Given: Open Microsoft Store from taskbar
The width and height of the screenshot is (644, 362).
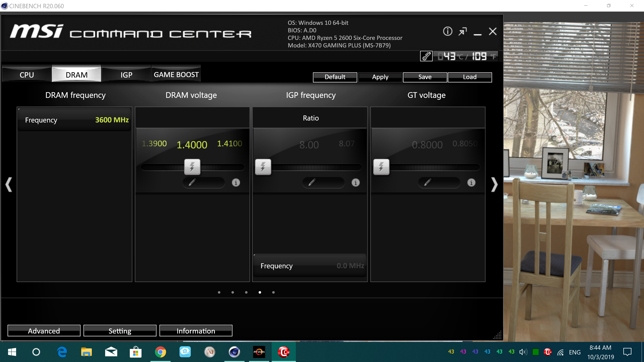Looking at the screenshot, I should click(x=136, y=352).
